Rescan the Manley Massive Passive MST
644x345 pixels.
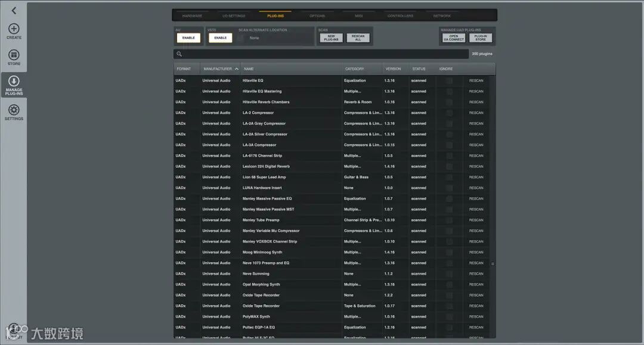pos(476,209)
